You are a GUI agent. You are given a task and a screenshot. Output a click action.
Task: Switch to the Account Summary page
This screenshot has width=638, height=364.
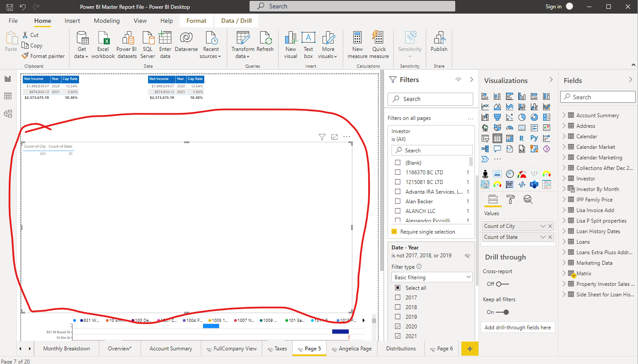(171, 349)
